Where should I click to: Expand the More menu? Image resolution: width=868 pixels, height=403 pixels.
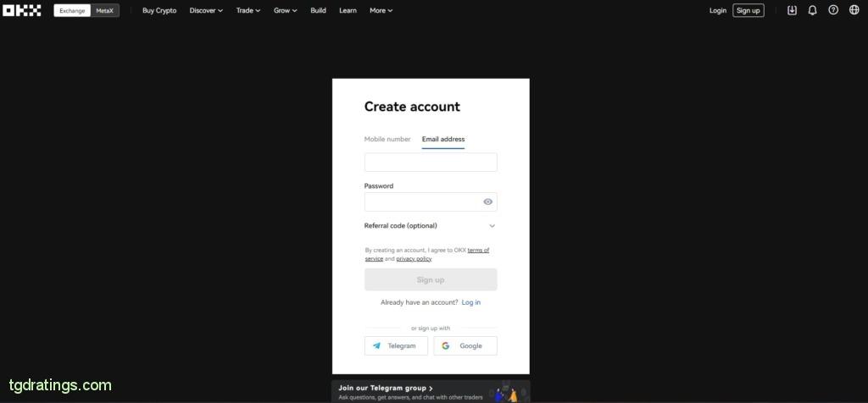pyautogui.click(x=381, y=10)
